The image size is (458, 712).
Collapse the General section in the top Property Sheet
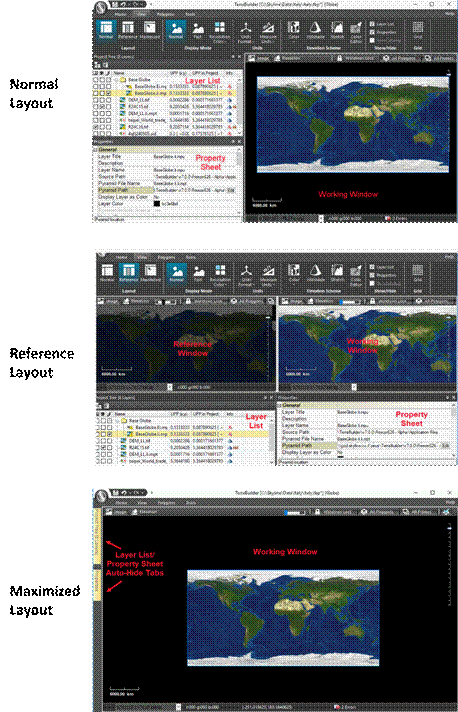tap(96, 149)
